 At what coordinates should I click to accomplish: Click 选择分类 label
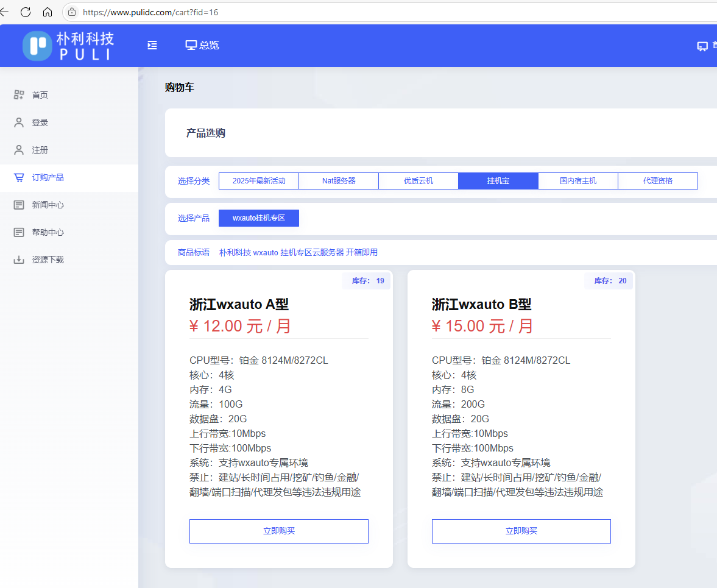click(194, 181)
